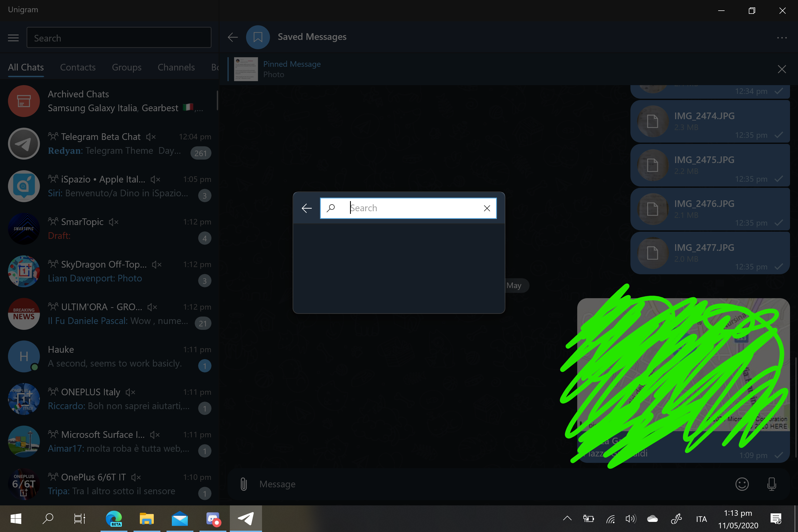Show hidden system tray icons chevron
Screen dimensions: 798x532
567,518
